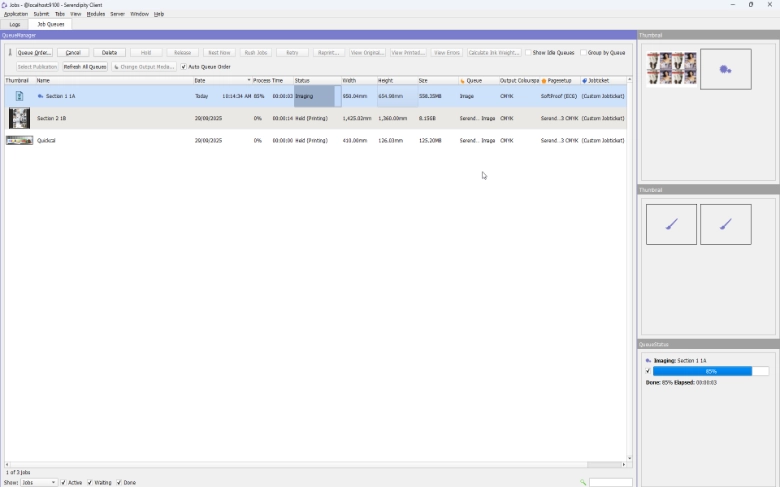This screenshot has width=780, height=487.
Task: Open the Modules menu
Action: [x=95, y=14]
